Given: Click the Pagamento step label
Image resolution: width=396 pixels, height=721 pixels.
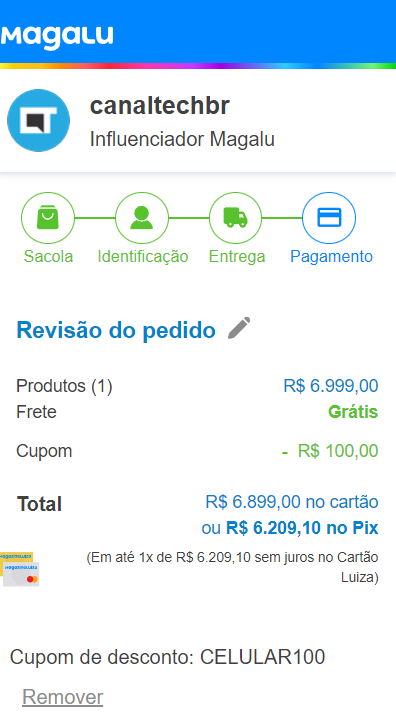Looking at the screenshot, I should click(331, 257).
